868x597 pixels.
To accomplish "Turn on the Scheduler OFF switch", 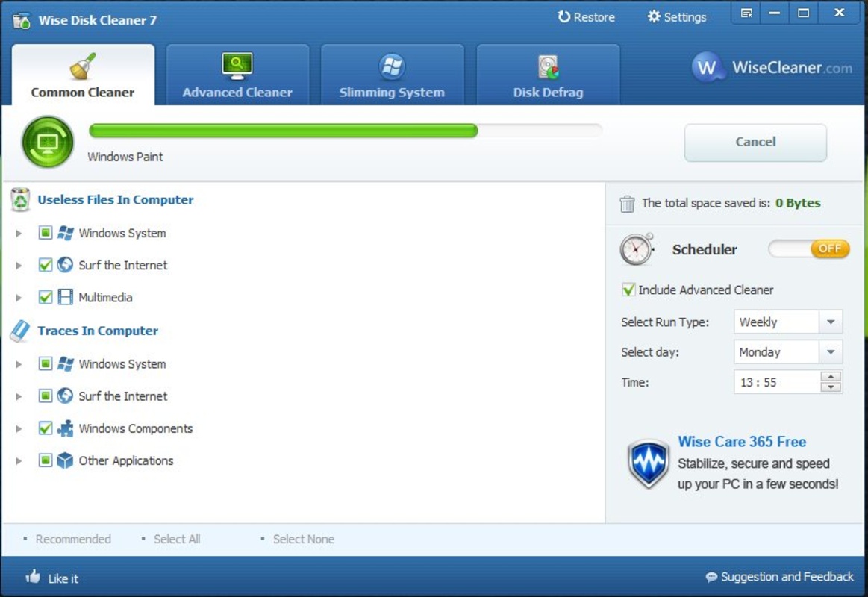I will point(809,249).
